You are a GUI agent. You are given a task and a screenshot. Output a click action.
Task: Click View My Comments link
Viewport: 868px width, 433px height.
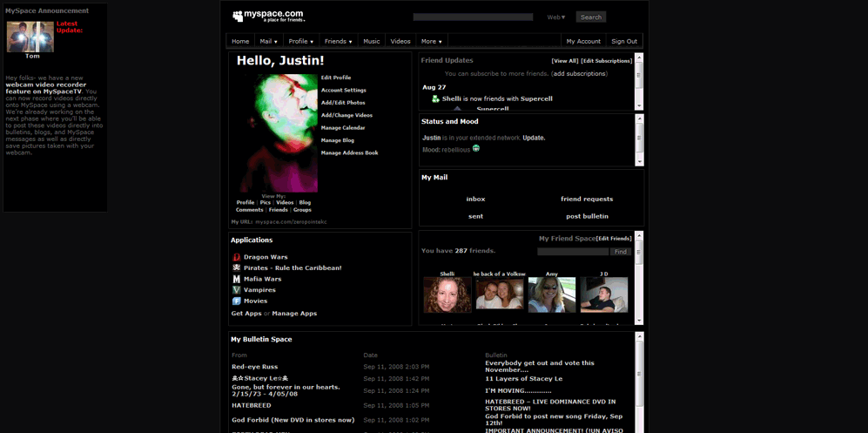pos(249,210)
